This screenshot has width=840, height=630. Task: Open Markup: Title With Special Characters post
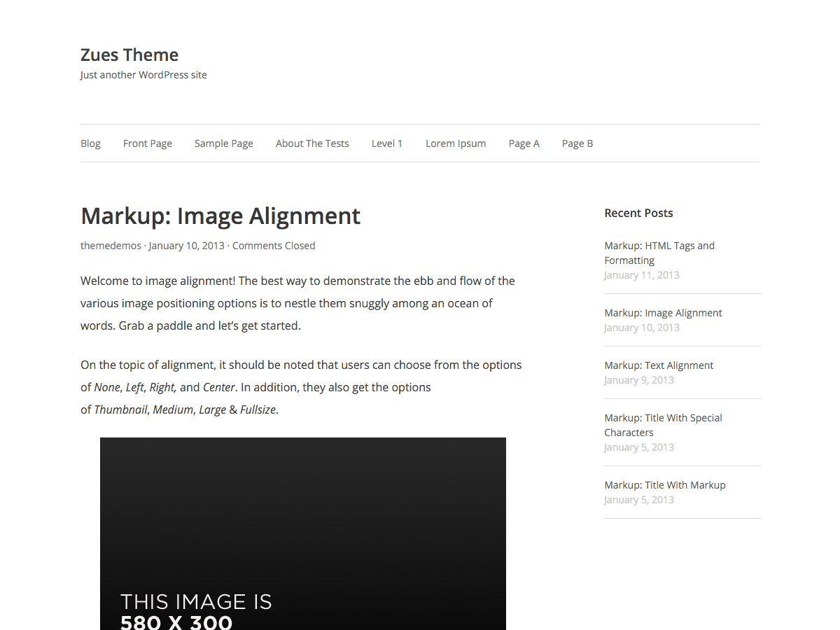662,425
